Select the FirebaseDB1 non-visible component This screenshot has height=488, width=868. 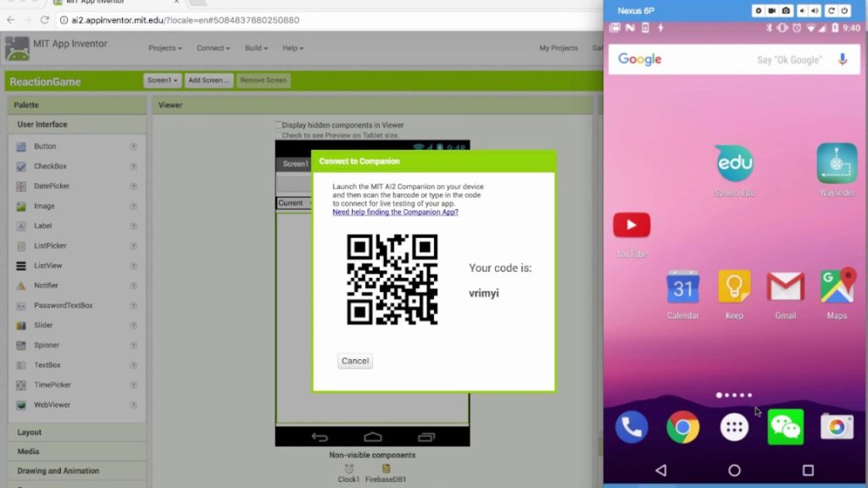[386, 474]
